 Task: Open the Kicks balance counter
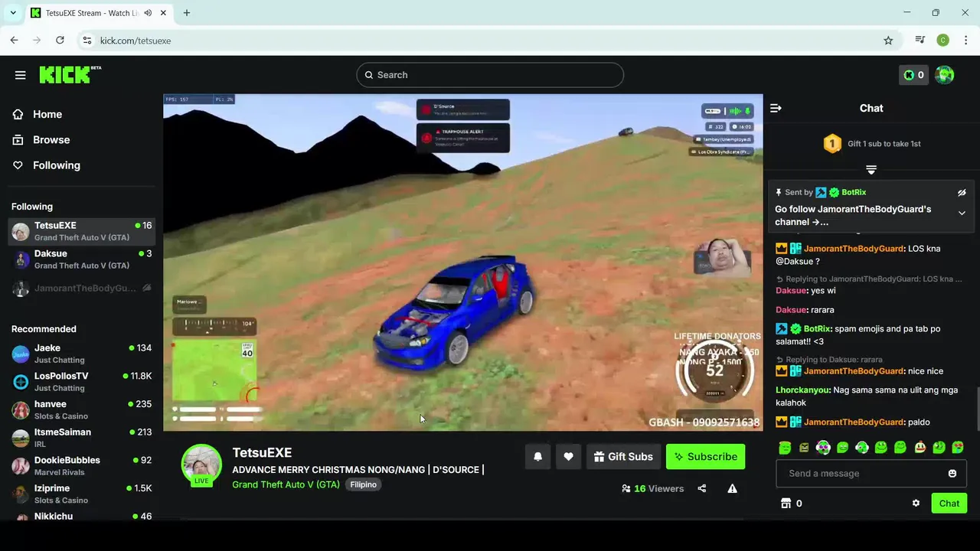click(x=913, y=75)
